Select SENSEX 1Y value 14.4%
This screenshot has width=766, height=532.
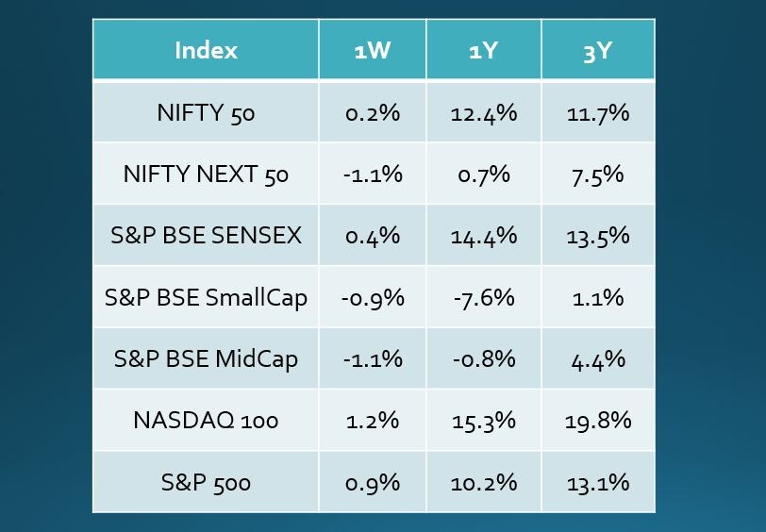[484, 236]
